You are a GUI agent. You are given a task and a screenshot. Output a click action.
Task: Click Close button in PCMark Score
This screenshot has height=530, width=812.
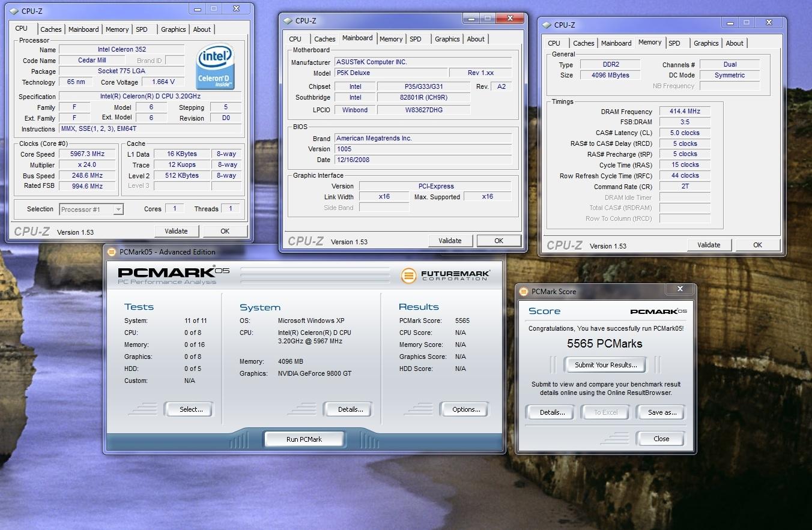click(661, 439)
